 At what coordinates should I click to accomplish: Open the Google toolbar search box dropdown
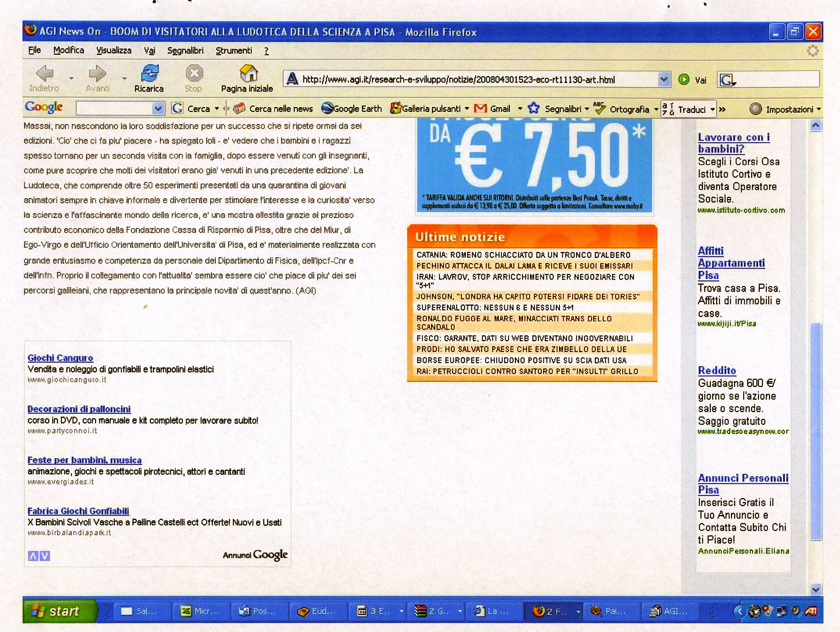point(158,108)
